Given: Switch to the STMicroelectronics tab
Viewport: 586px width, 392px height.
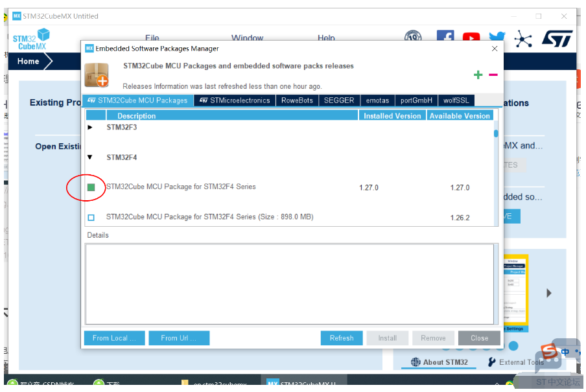Looking at the screenshot, I should [235, 100].
